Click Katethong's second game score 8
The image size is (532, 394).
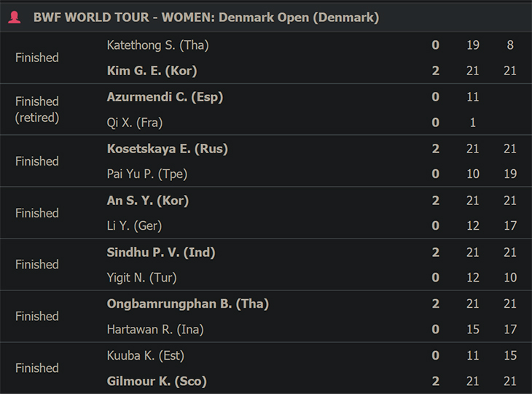tap(510, 45)
